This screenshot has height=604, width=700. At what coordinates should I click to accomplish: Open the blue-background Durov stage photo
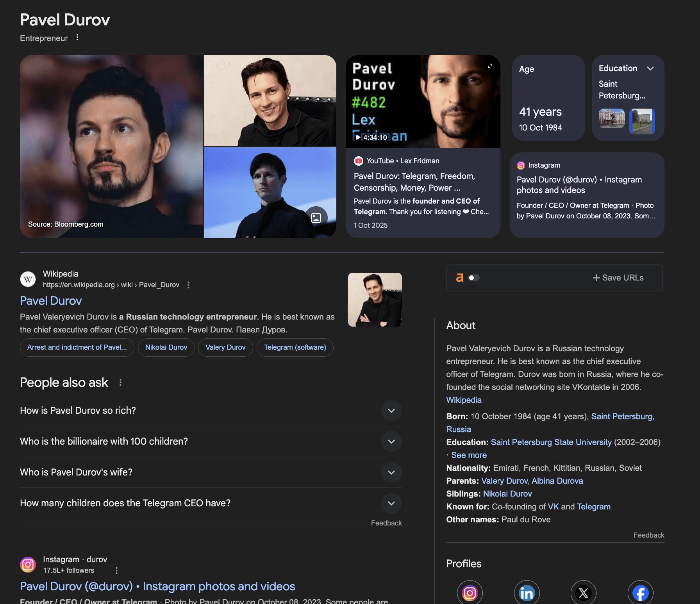[x=270, y=193]
